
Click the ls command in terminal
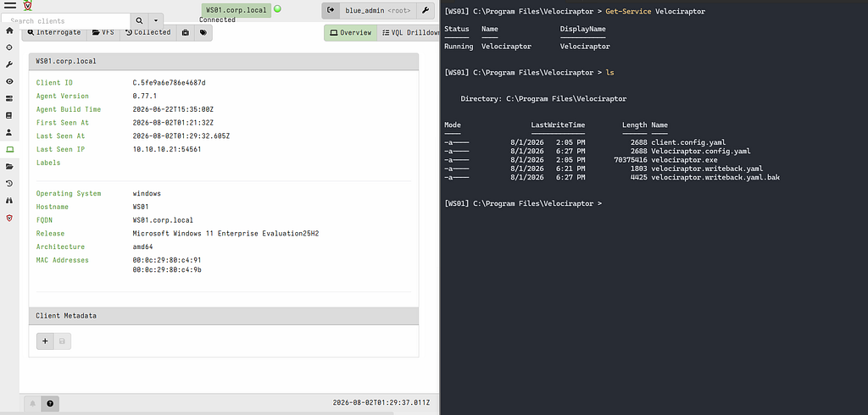point(609,73)
